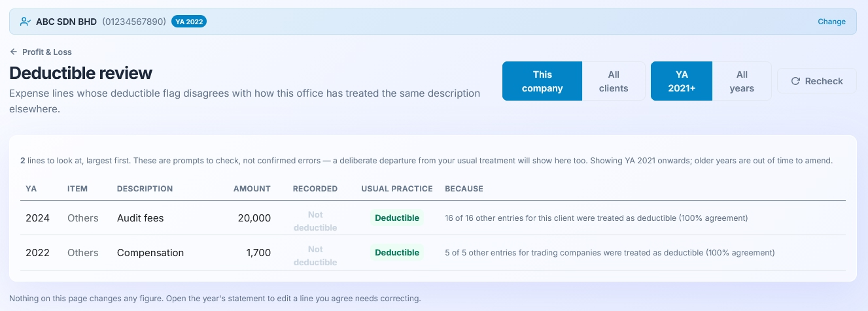
Task: Click the registration number (01234567890)
Action: click(x=134, y=22)
